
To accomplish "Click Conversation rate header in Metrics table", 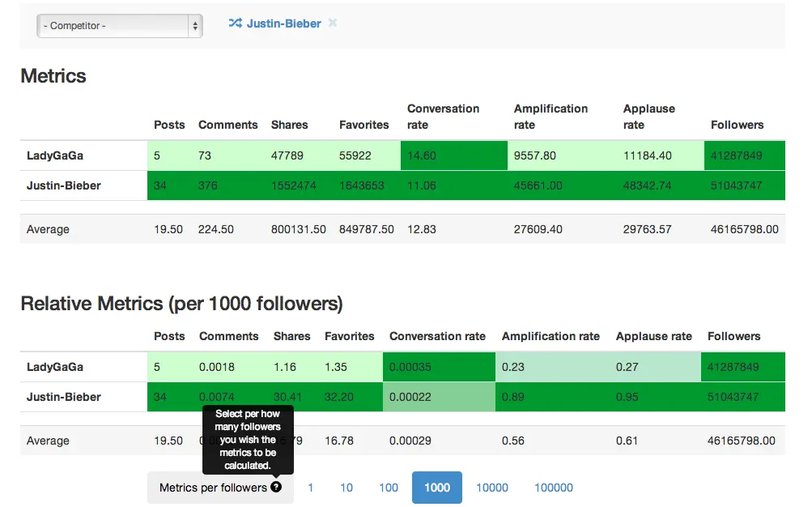I will (x=443, y=117).
